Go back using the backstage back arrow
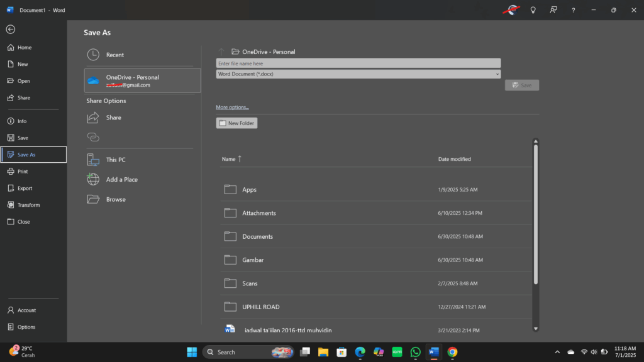The image size is (644, 362). coord(11,29)
